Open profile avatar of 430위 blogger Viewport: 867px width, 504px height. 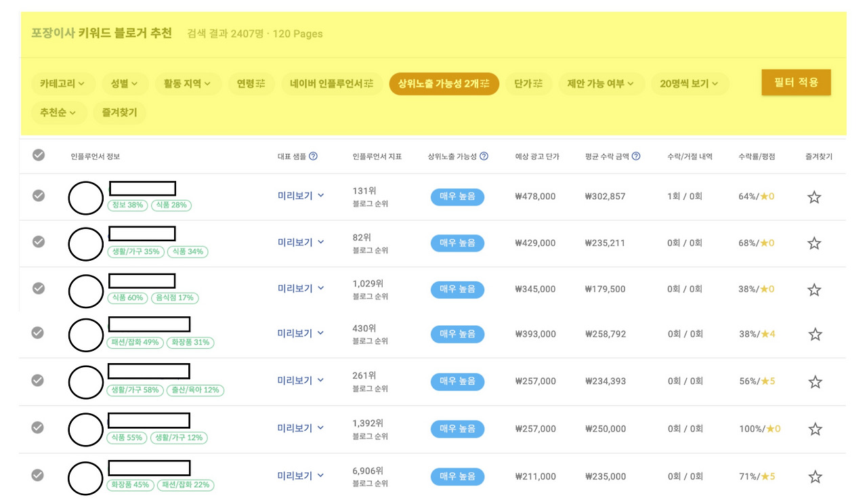tap(85, 335)
